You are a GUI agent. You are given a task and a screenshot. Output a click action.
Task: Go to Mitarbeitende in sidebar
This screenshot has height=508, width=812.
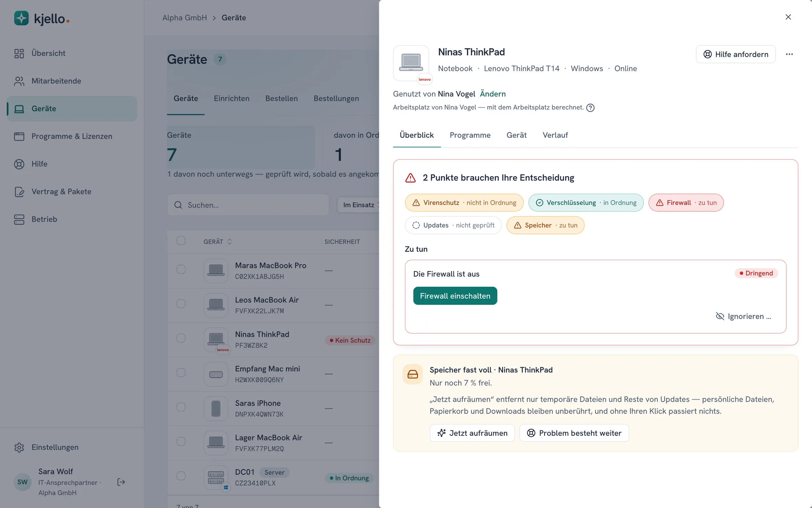coord(72,81)
